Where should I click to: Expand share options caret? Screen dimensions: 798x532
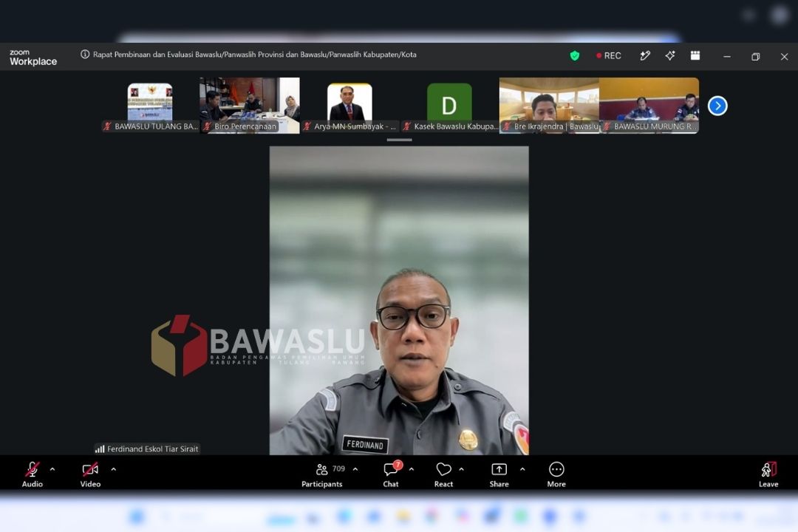click(x=522, y=469)
